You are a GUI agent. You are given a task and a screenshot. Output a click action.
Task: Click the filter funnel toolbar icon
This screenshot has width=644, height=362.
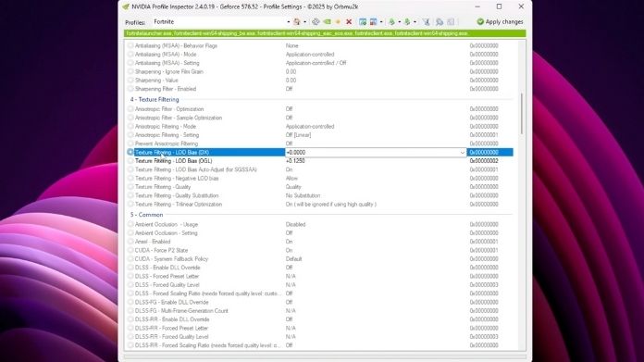(426, 22)
